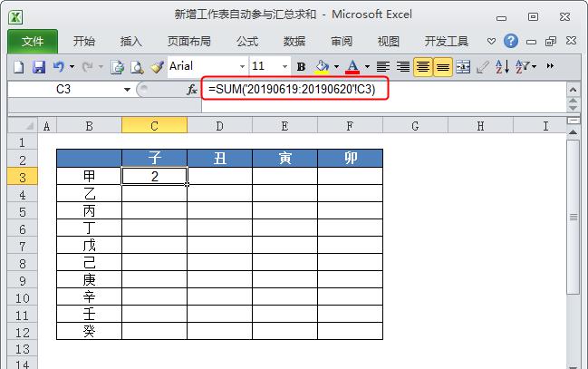The width and height of the screenshot is (588, 369).
Task: Toggle middle vertical alignment
Action: (443, 67)
